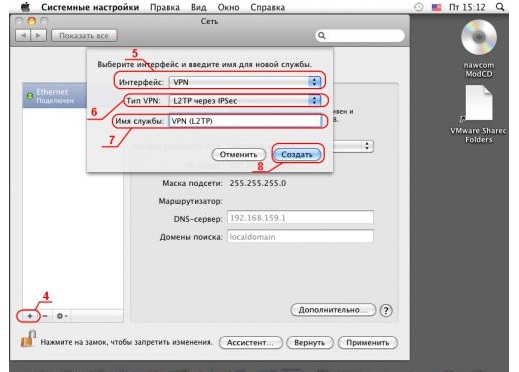
Task: Open Time Machine icon in menu bar
Action: (419, 7)
